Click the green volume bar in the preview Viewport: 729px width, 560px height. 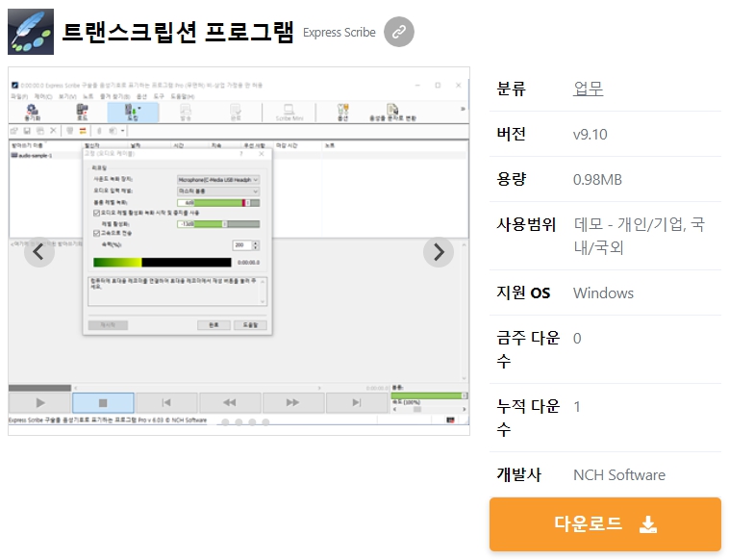pyautogui.click(x=429, y=395)
